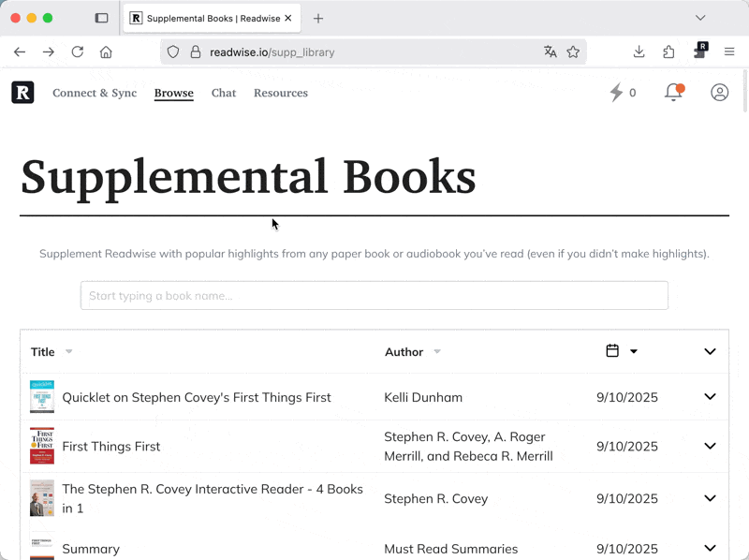
Task: Open the Chat navigation item
Action: pos(224,93)
